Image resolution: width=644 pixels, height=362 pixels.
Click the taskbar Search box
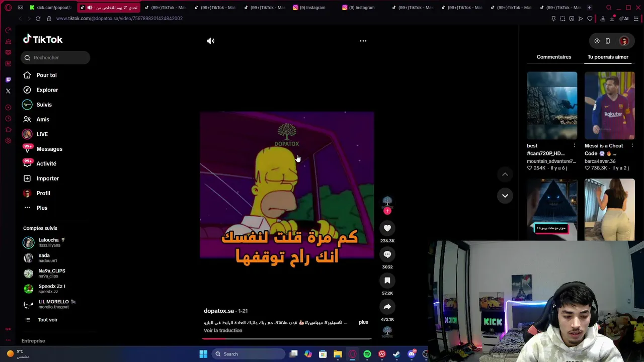[x=249, y=354]
